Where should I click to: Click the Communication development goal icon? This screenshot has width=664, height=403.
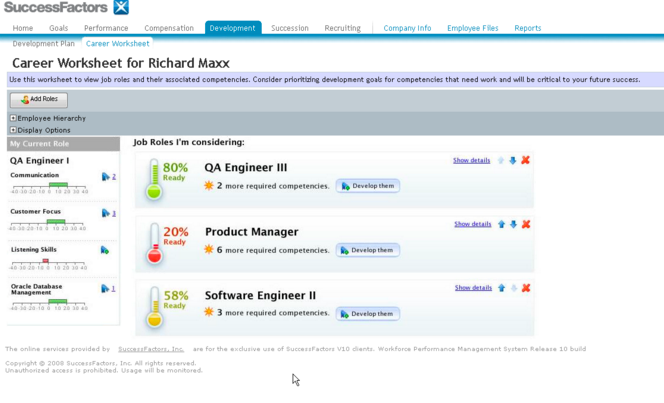pos(105,177)
